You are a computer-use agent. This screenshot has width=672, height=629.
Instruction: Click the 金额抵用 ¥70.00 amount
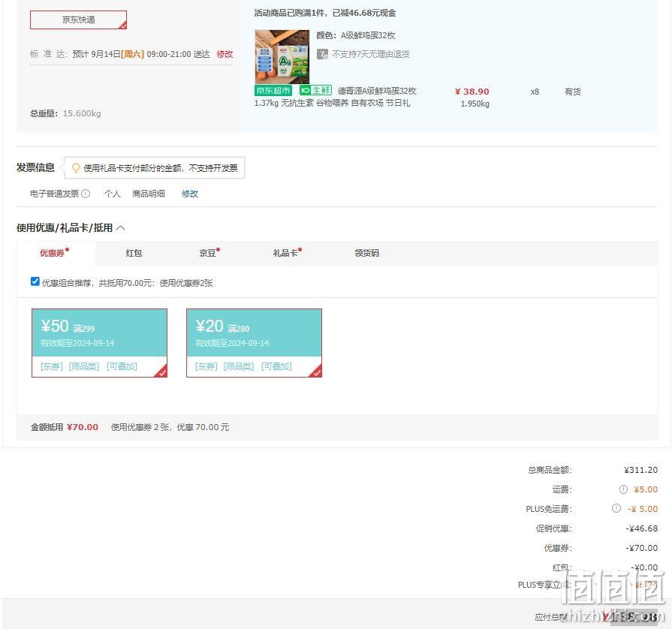[x=83, y=427]
